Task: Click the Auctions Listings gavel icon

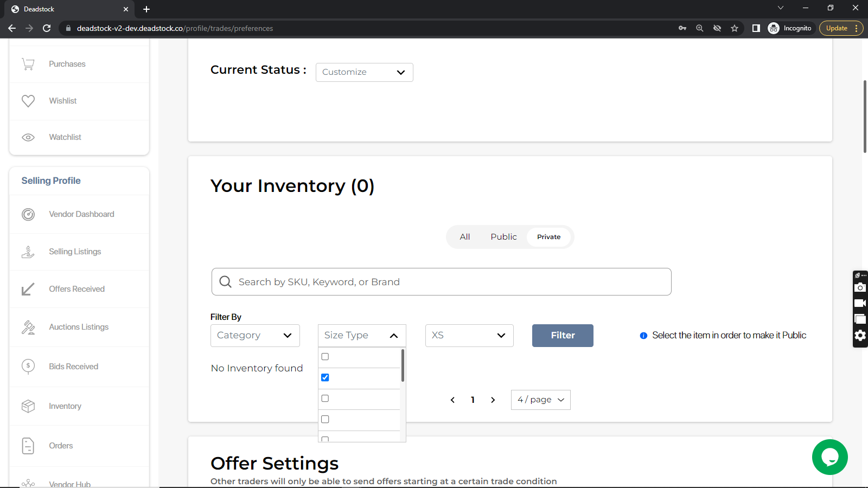Action: (x=28, y=327)
